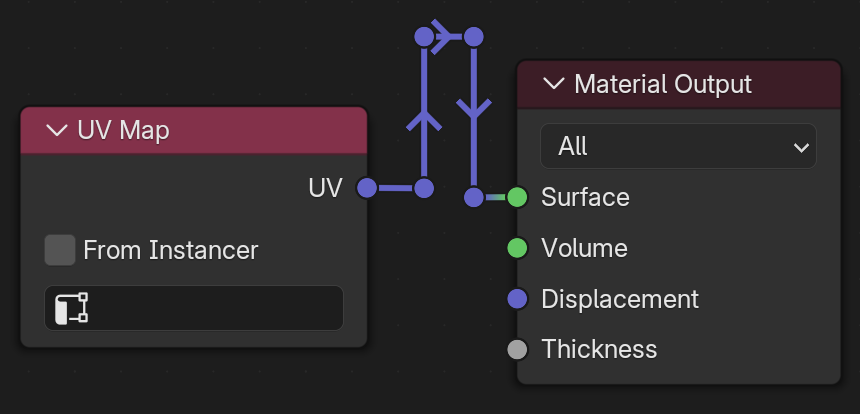Collapse the Material Output node
Image resolution: width=860 pixels, height=414 pixels.
click(x=553, y=84)
